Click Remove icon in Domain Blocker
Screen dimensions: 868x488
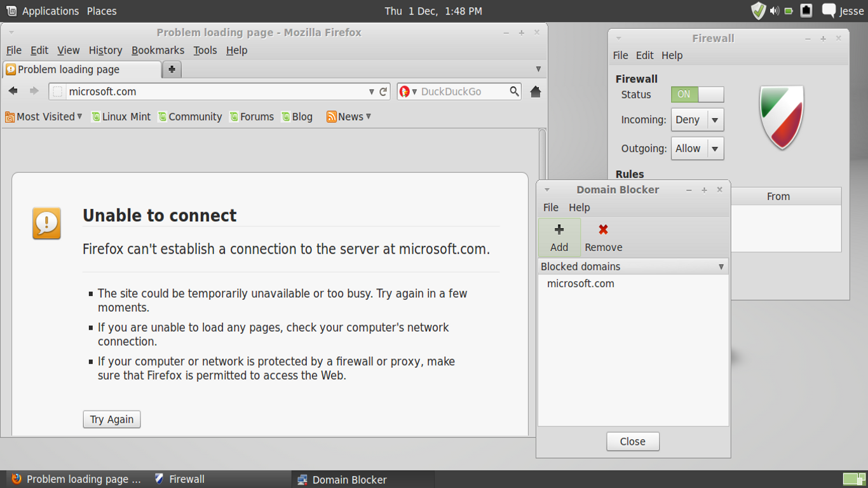coord(603,229)
